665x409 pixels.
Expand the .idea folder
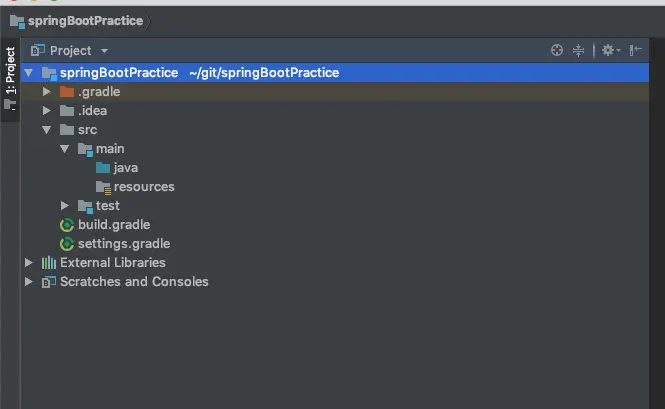(x=46, y=111)
